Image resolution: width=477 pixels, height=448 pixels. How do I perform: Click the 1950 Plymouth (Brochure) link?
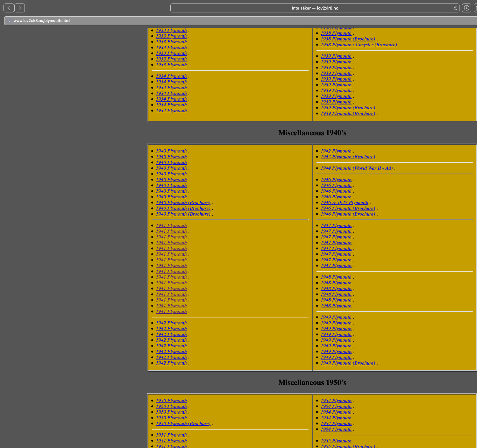tap(183, 423)
